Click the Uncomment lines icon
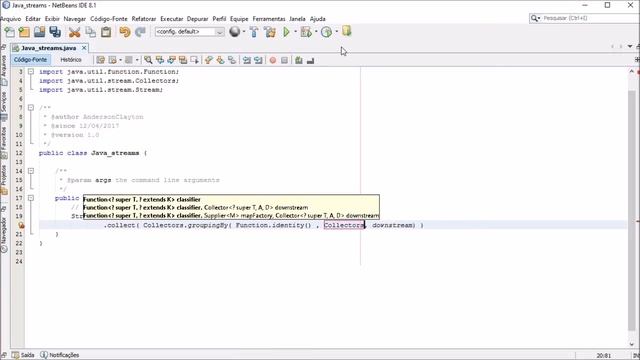The image size is (640, 360). pyautogui.click(x=311, y=60)
